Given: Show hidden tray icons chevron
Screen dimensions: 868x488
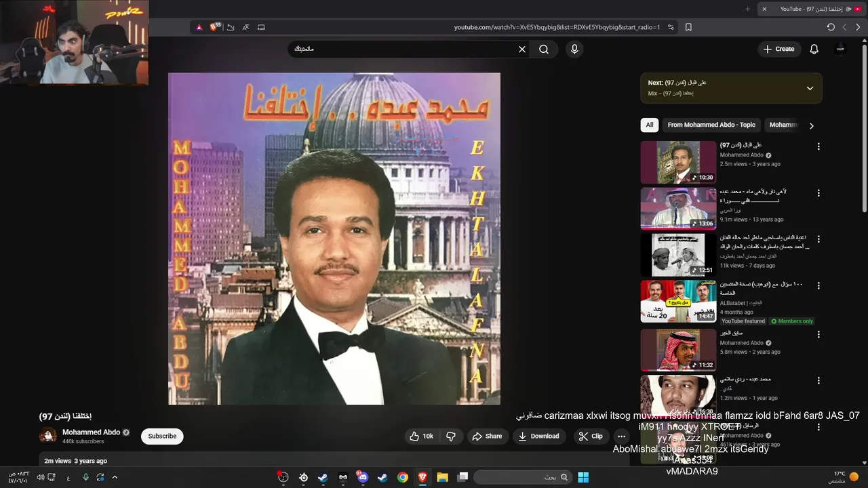Looking at the screenshot, I should [x=115, y=477].
